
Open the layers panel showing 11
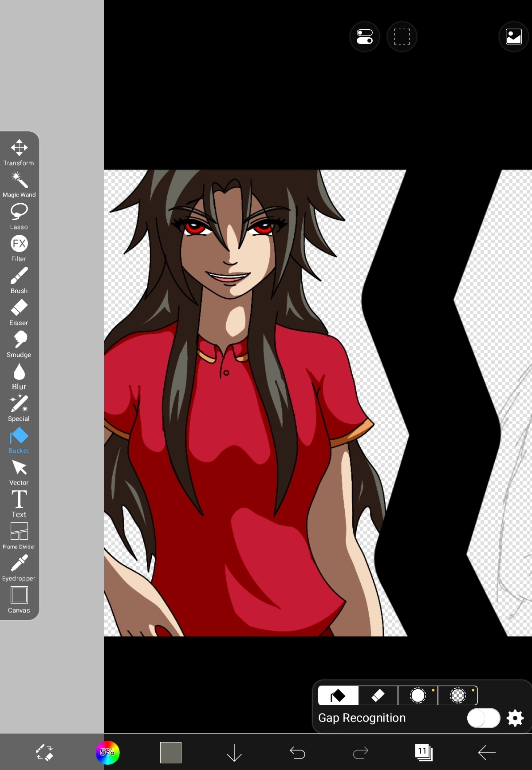(x=424, y=752)
